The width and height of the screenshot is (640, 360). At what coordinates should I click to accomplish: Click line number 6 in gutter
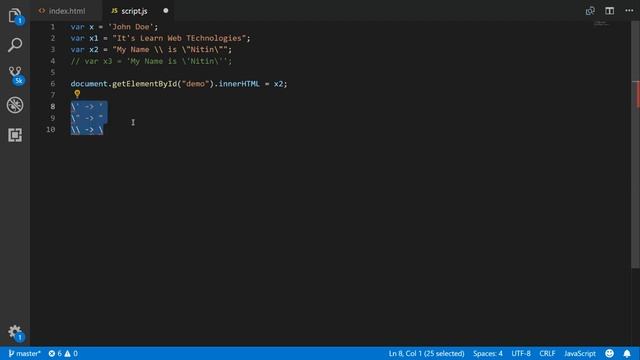(x=53, y=84)
